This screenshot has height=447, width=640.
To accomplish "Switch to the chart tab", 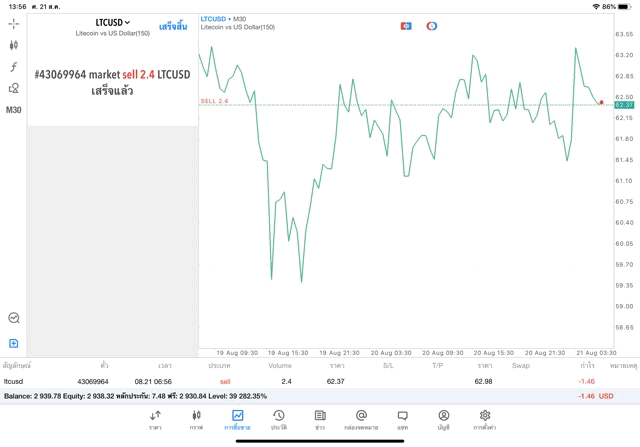I will (196, 420).
